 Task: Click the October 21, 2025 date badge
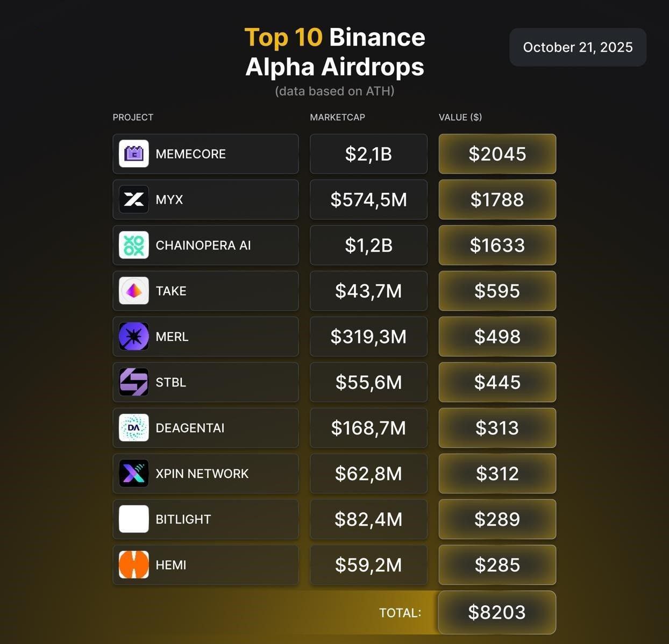578,47
